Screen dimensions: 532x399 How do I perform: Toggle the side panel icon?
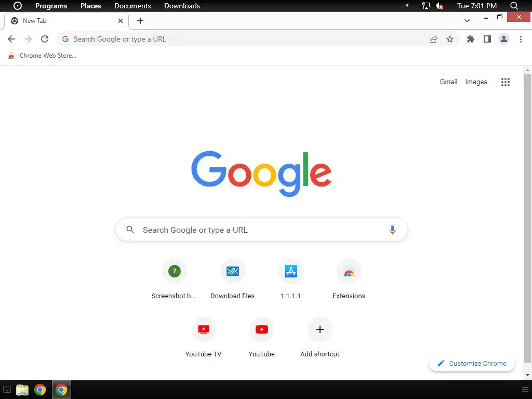tap(487, 39)
